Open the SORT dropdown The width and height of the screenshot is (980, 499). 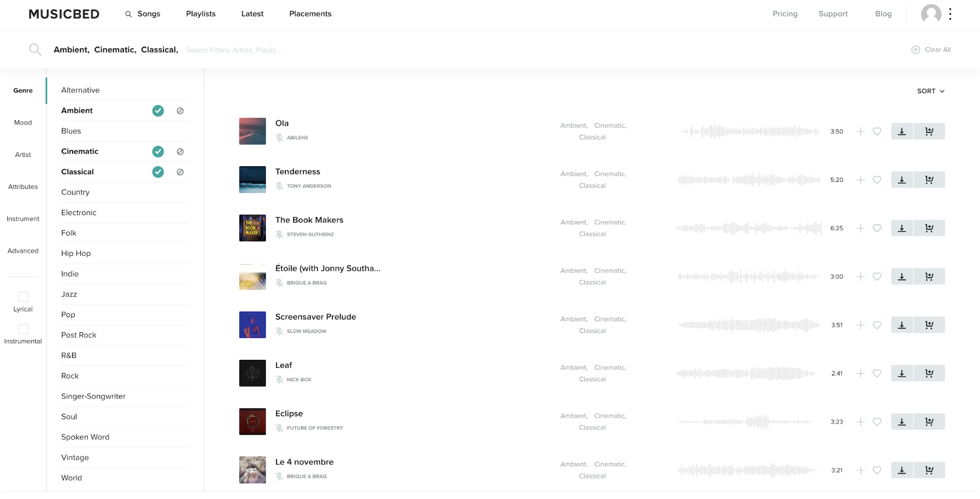[x=930, y=91]
